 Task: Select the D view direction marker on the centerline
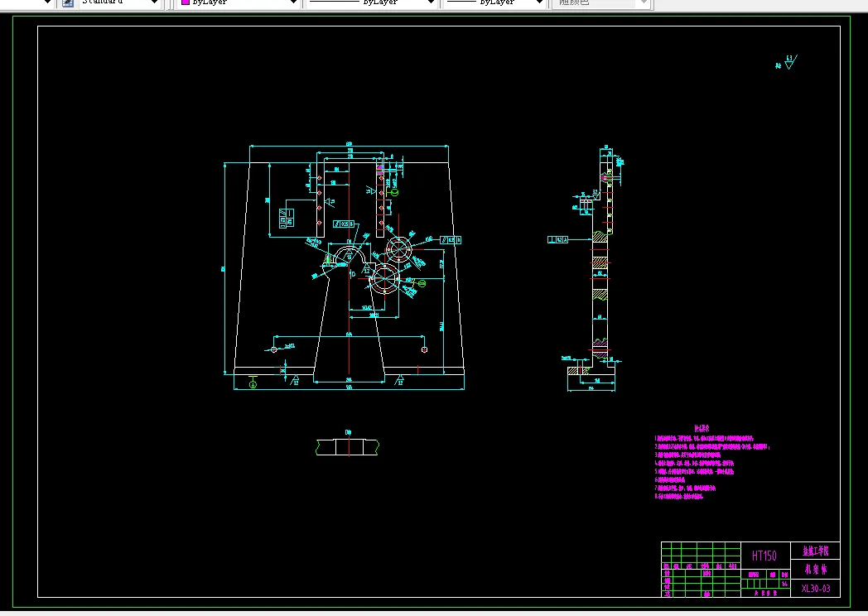tap(353, 274)
